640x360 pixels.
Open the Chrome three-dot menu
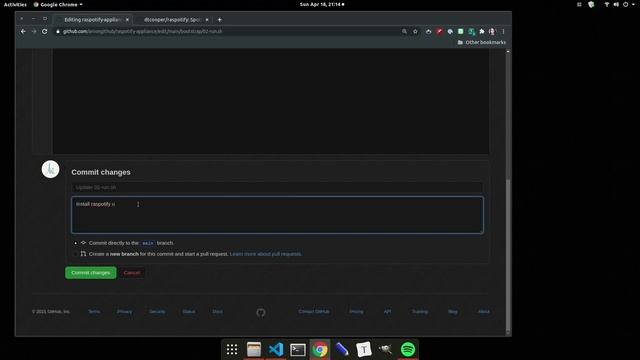tap(503, 31)
